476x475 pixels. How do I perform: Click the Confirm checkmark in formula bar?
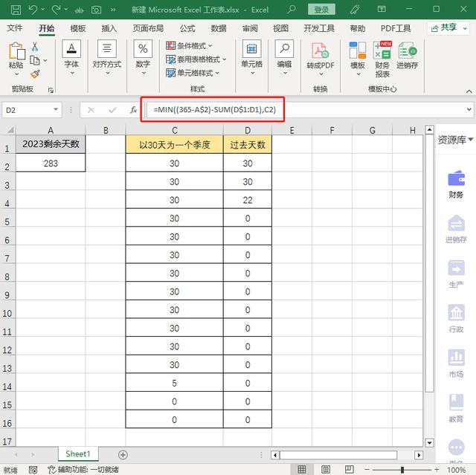pos(112,109)
